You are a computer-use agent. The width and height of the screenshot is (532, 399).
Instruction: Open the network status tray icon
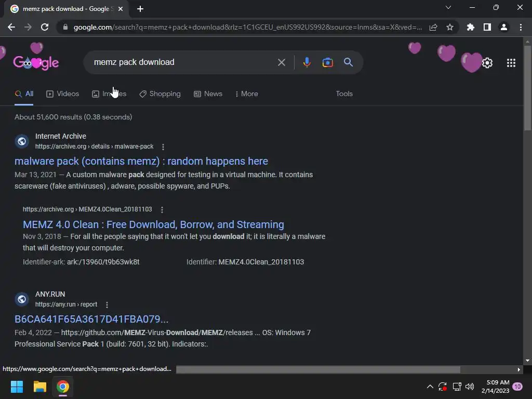pos(457,387)
